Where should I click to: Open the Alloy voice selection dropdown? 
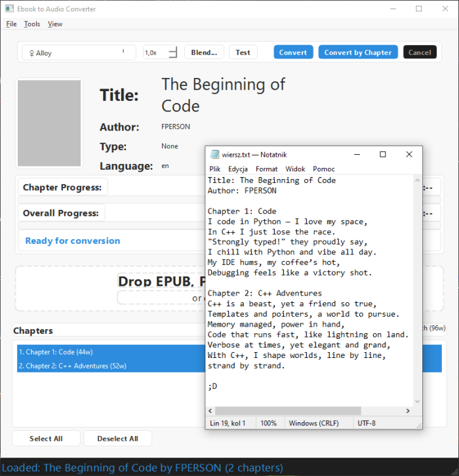pyautogui.click(x=79, y=52)
